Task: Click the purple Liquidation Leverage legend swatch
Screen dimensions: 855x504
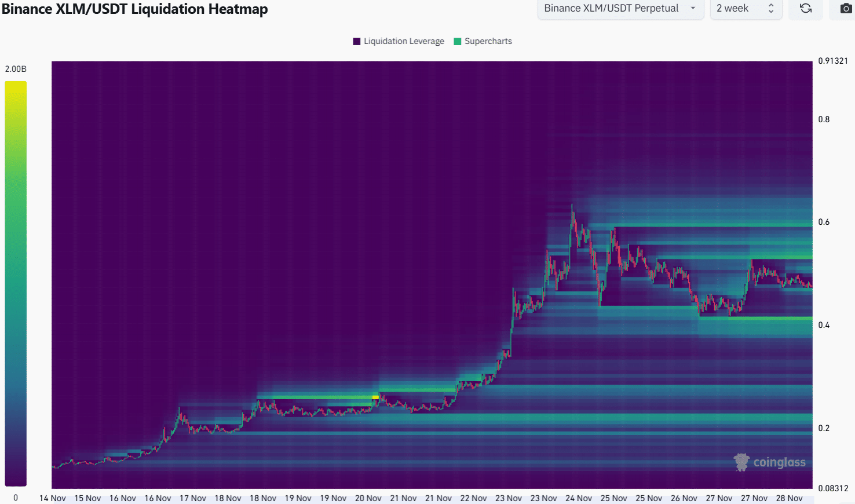Action: (357, 41)
